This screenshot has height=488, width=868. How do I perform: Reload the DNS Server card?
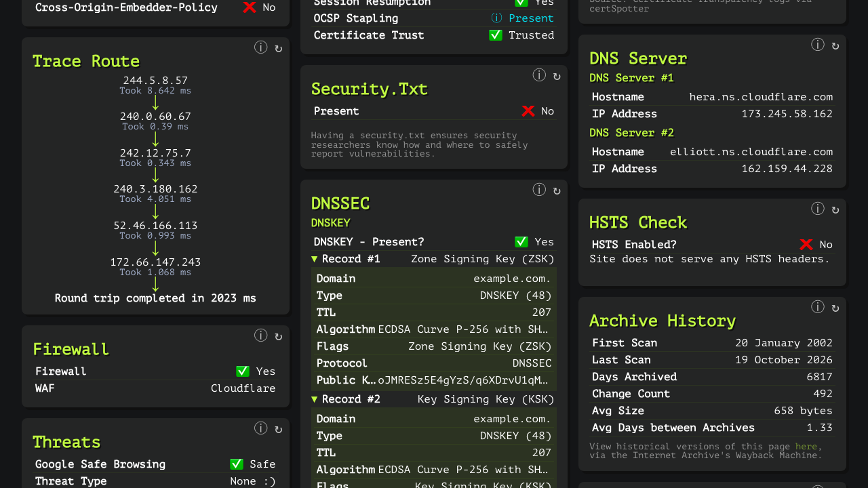pos(835,45)
